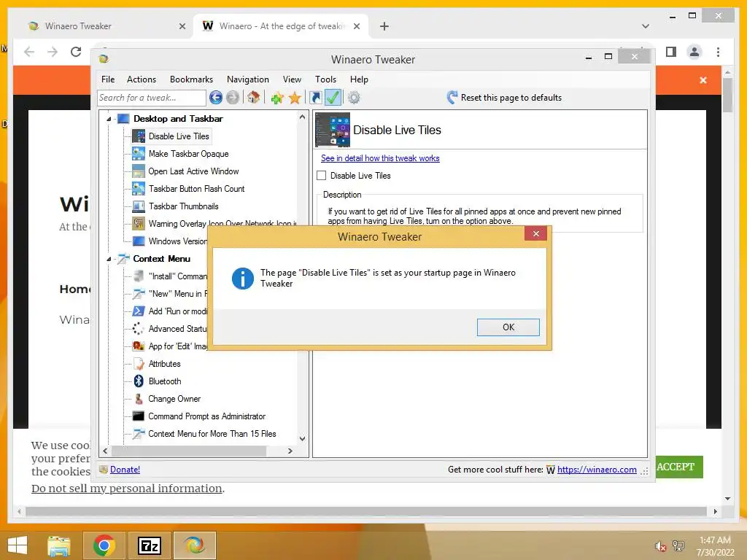Image resolution: width=747 pixels, height=560 pixels.
Task: Open the File menu
Action: [108, 79]
